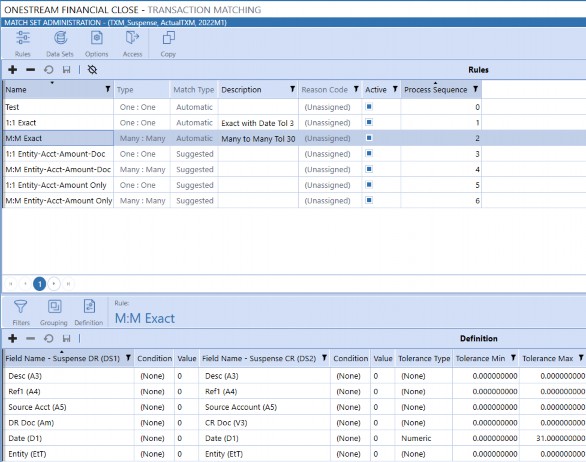Filter the Name column
Screen dimensions: 586x462
tap(108, 89)
